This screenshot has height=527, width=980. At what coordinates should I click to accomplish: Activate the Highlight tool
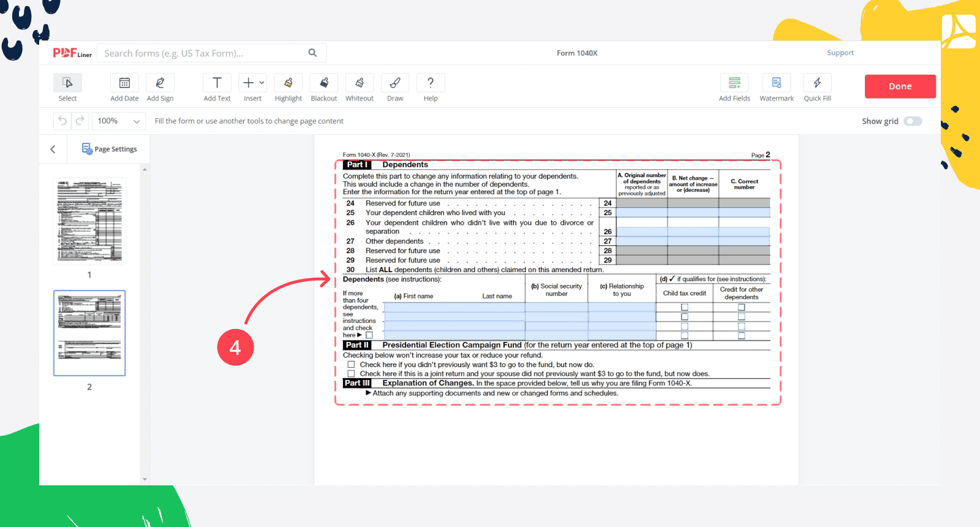[x=288, y=83]
